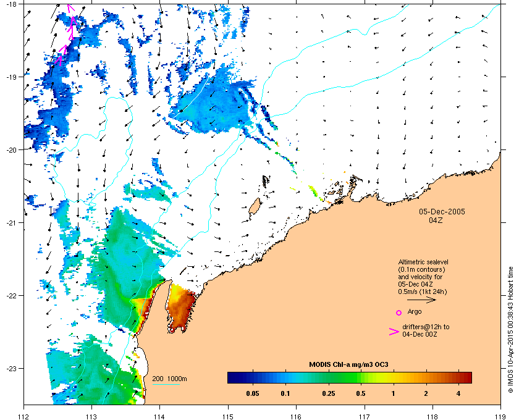Click the longitude axis label 112

pos(23,417)
